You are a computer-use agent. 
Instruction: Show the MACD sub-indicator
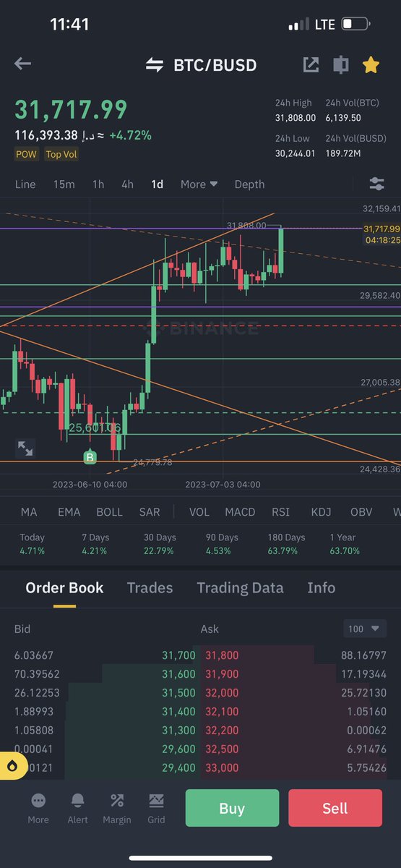(x=240, y=511)
